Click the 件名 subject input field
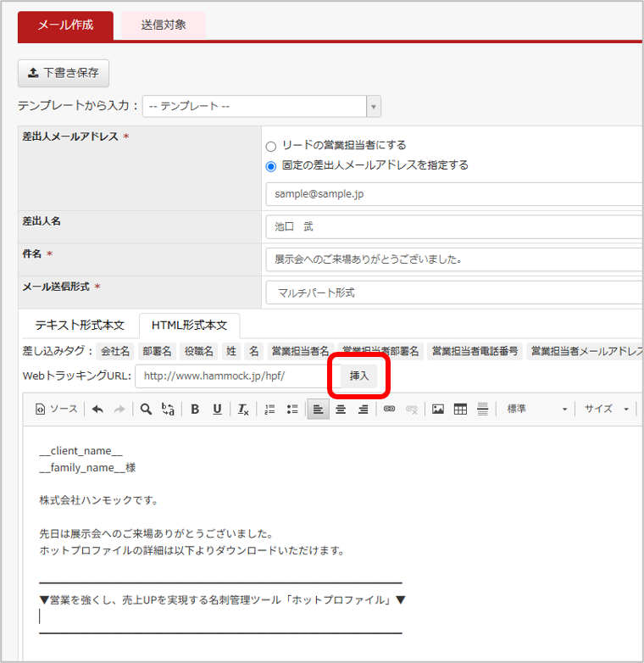644x663 pixels. pyautogui.click(x=454, y=259)
